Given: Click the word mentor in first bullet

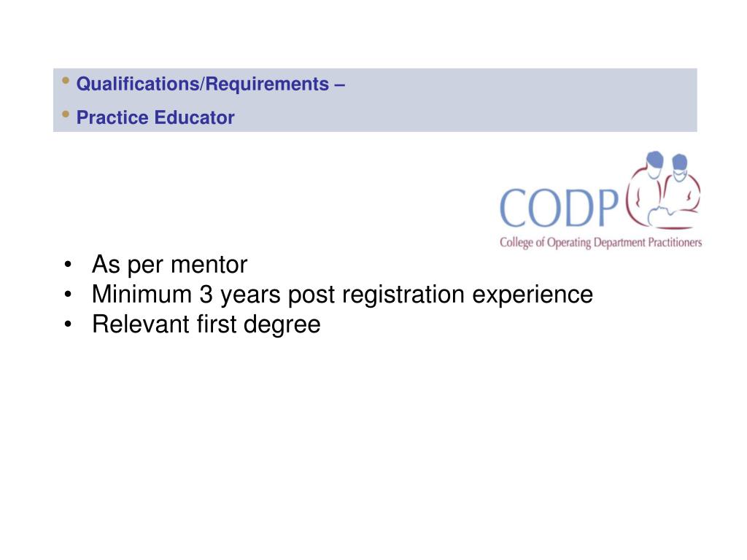Looking at the screenshot, I should (209, 265).
